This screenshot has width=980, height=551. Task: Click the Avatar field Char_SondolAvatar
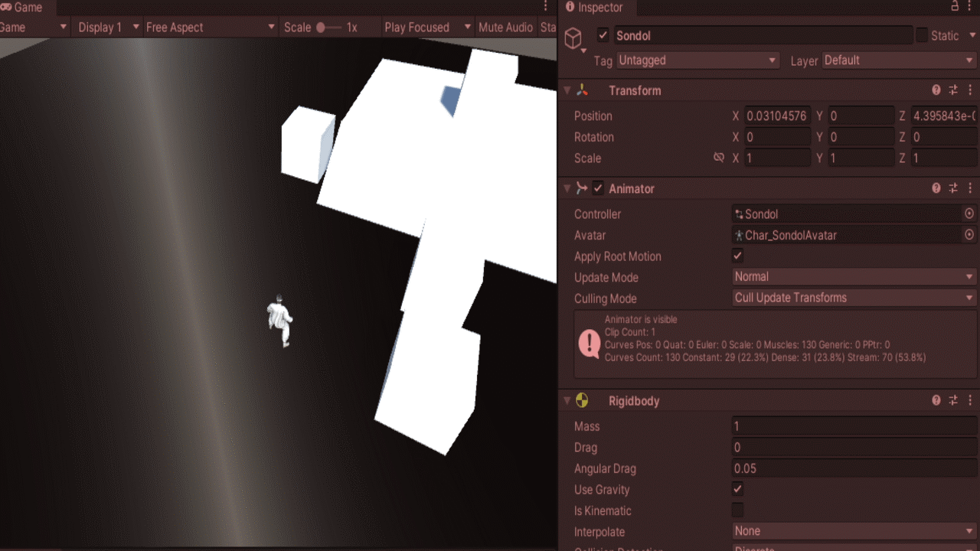(847, 235)
